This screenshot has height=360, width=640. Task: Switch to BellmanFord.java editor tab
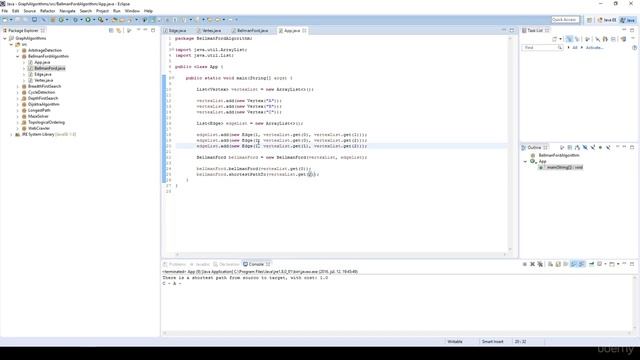pos(251,31)
